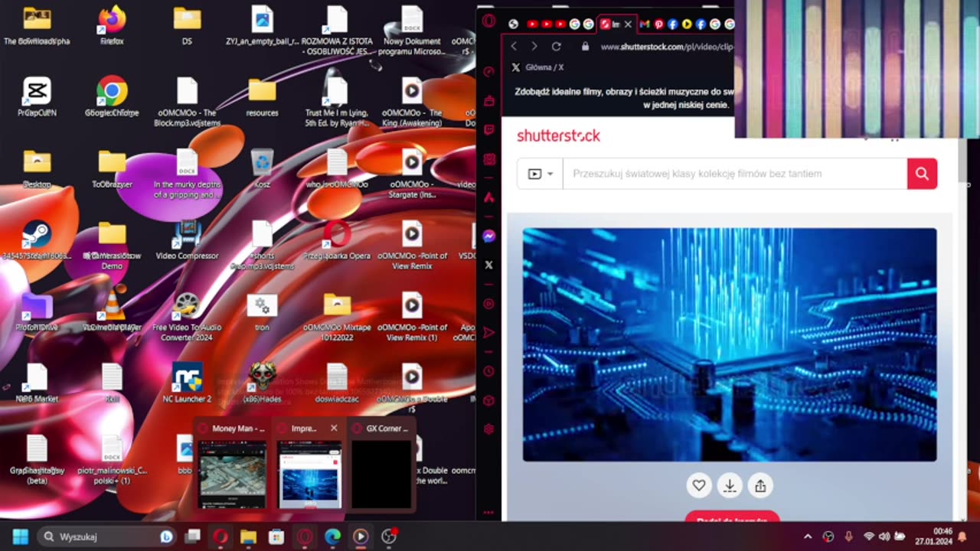Open Messenger in the Opera sidebar
Screen dimensions: 980x551
pos(488,236)
